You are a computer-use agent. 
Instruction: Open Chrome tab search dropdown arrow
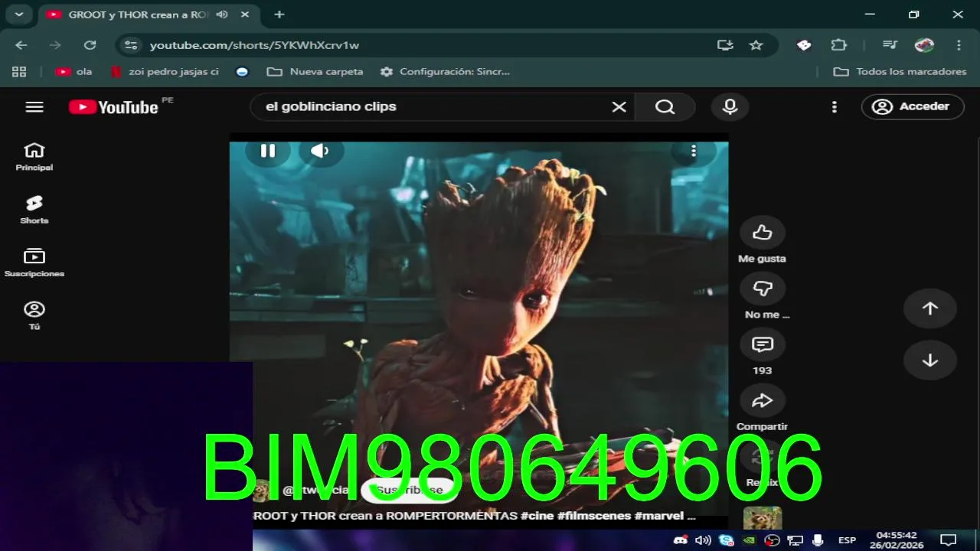pos(19,15)
